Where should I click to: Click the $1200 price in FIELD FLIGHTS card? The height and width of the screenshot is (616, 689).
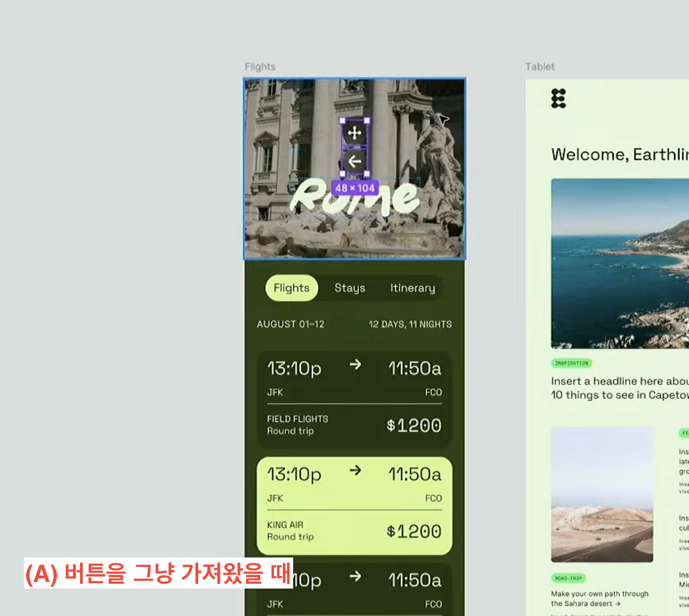click(x=414, y=426)
